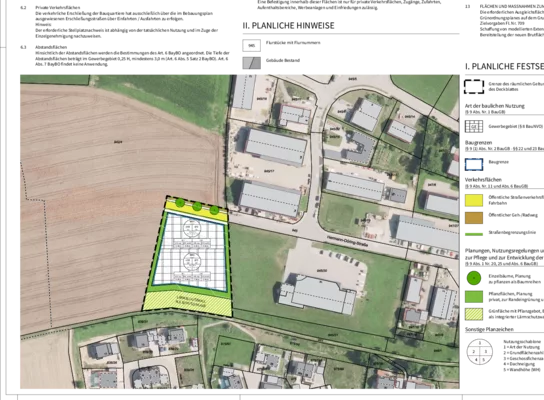Click the parcel number 945 legend box
The height and width of the screenshot is (400, 544).
[252, 45]
